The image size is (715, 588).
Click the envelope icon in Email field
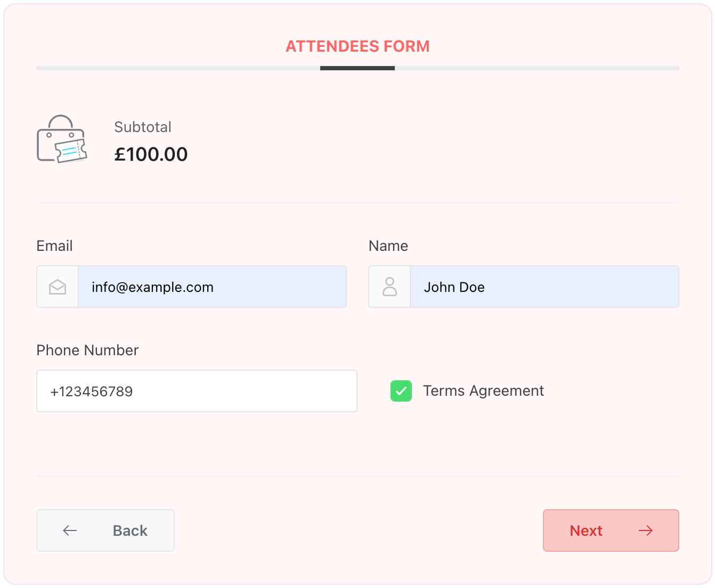tap(58, 287)
